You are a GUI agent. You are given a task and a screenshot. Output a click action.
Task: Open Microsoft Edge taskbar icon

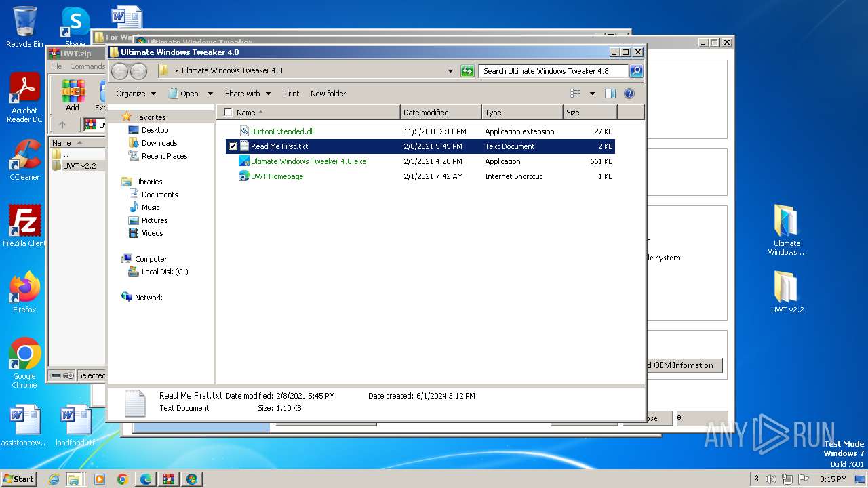pyautogui.click(x=146, y=479)
